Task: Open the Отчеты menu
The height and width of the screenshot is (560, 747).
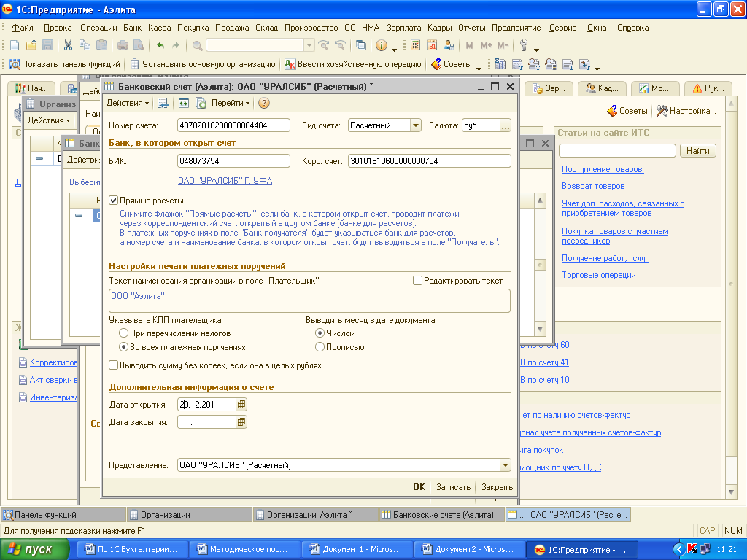Action: (472, 28)
